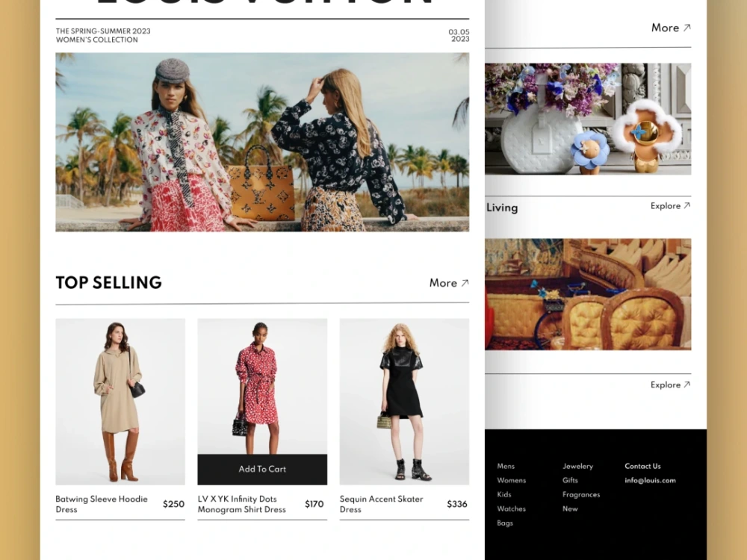Click Add To Cart on shirt dress
Image resolution: width=747 pixels, height=560 pixels.
[262, 469]
